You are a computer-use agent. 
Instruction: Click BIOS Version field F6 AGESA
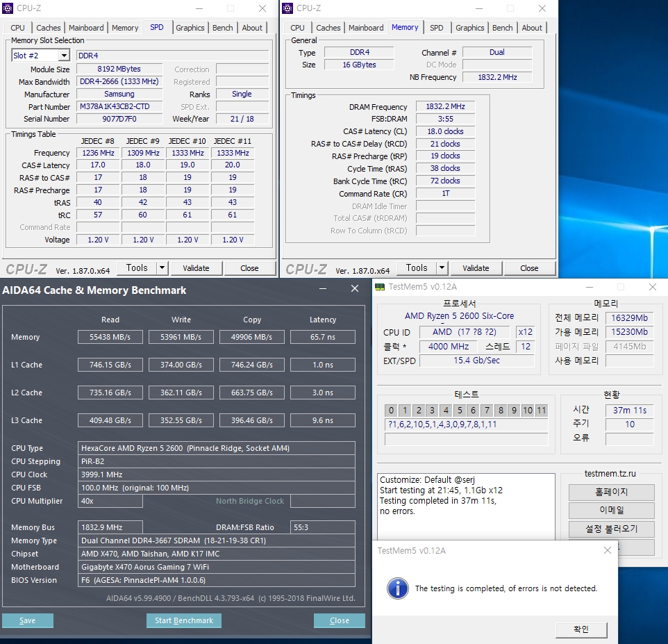click(x=217, y=580)
